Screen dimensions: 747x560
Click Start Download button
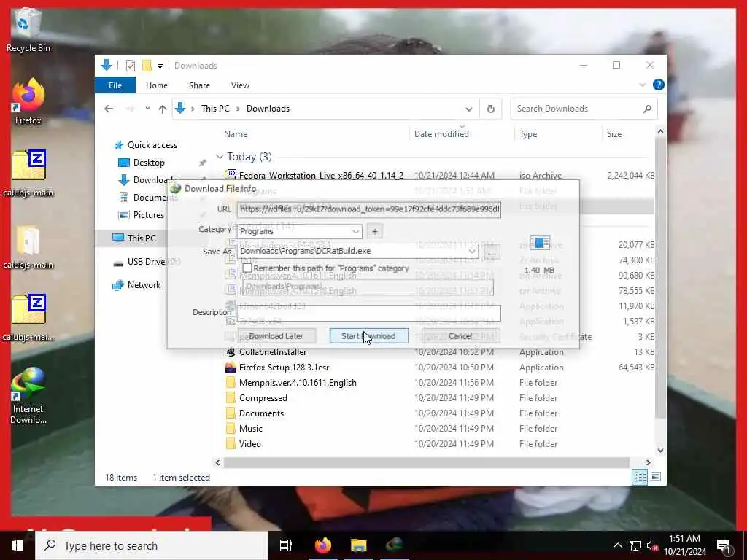[x=368, y=335]
